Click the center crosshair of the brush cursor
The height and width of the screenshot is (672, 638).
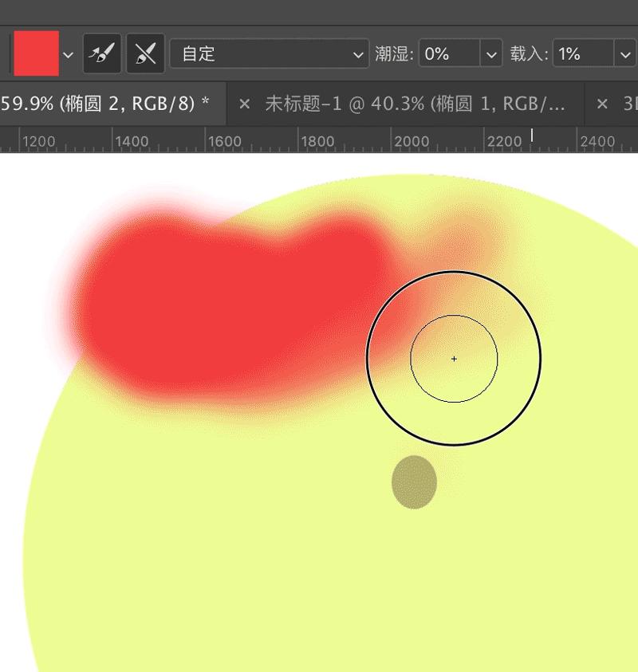click(x=454, y=360)
